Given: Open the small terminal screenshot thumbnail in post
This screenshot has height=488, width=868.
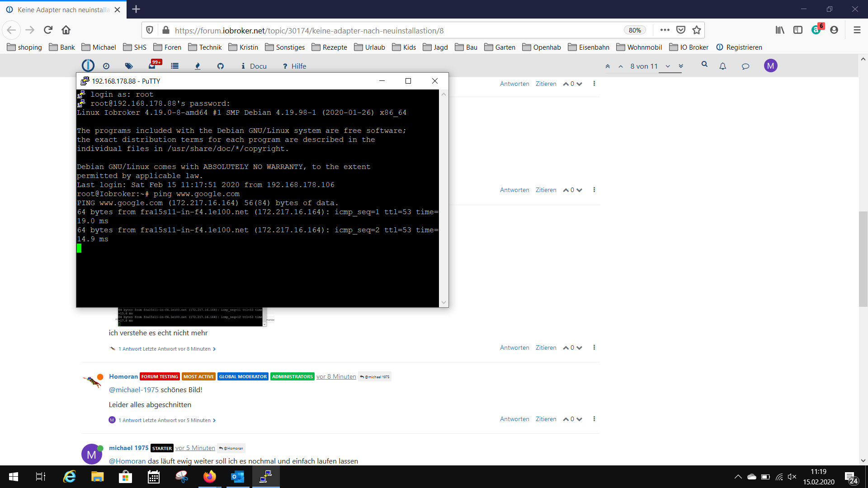Looking at the screenshot, I should click(x=192, y=317).
